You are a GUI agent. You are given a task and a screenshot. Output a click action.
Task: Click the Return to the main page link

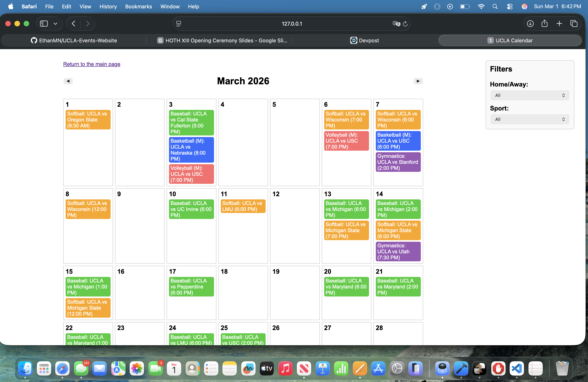(92, 64)
